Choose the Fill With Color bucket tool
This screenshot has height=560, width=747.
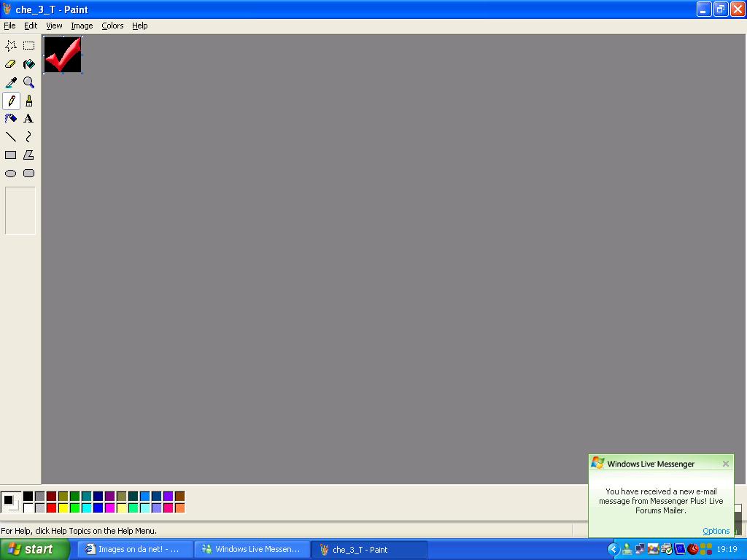28,64
